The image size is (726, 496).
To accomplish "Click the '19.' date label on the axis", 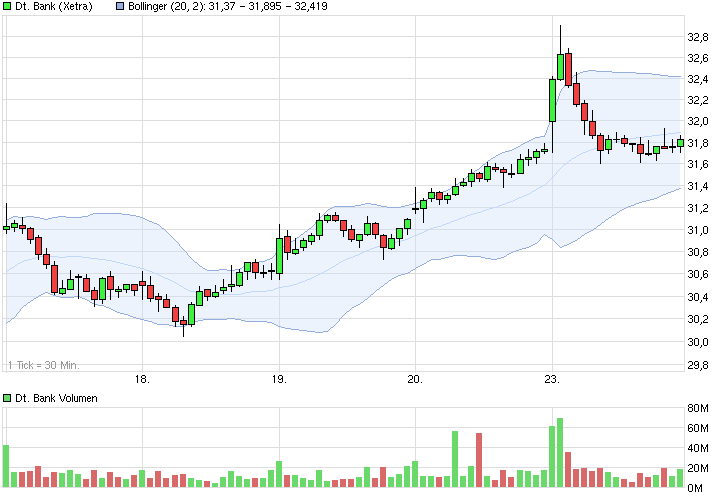I will 279,380.
